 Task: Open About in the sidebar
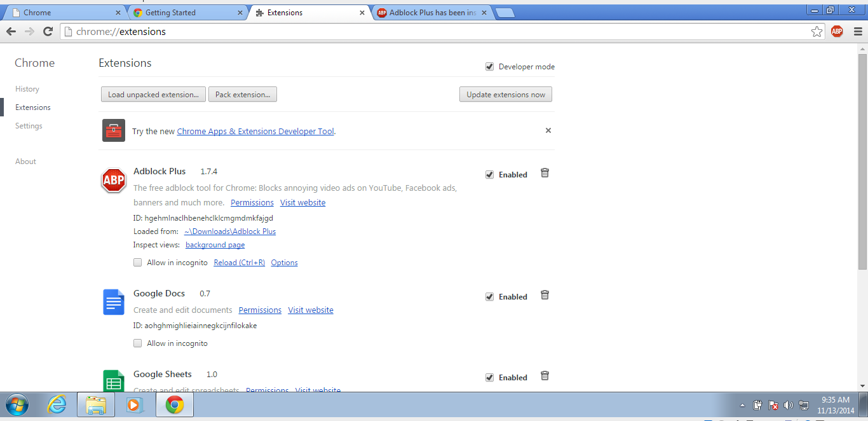coord(25,162)
